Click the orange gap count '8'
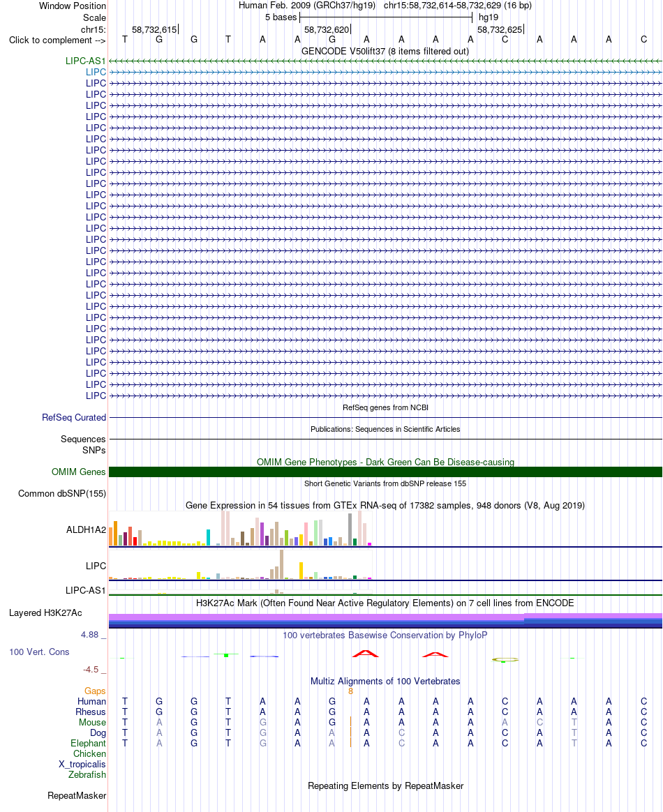 point(350,691)
